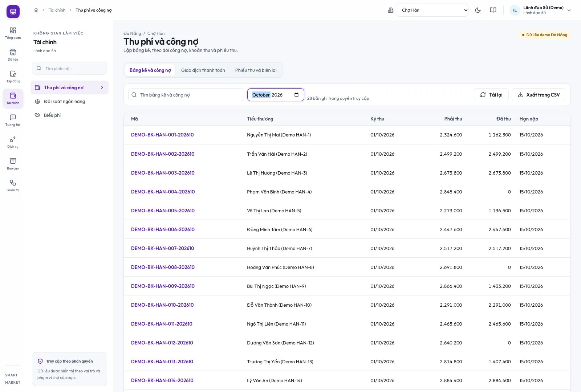The width and height of the screenshot is (581, 392).
Task: Open bill DEMO-BK-HAN-008-202610
Action: [163, 267]
